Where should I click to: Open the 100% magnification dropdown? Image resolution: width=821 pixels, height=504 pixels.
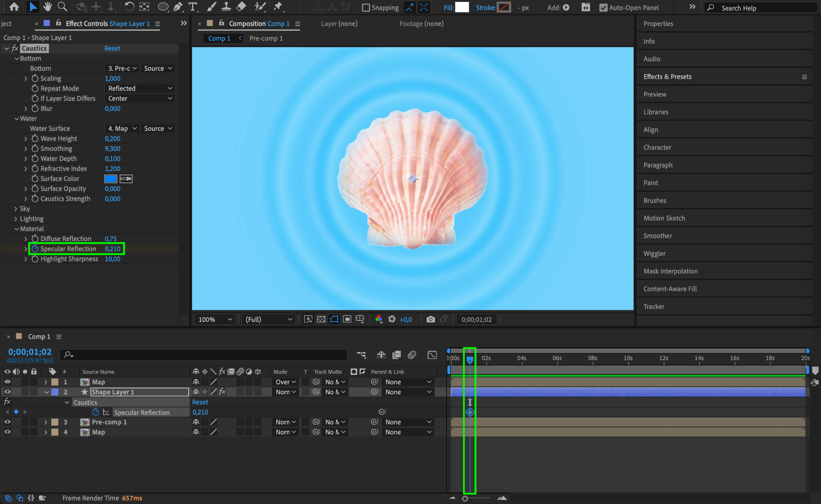click(x=215, y=319)
